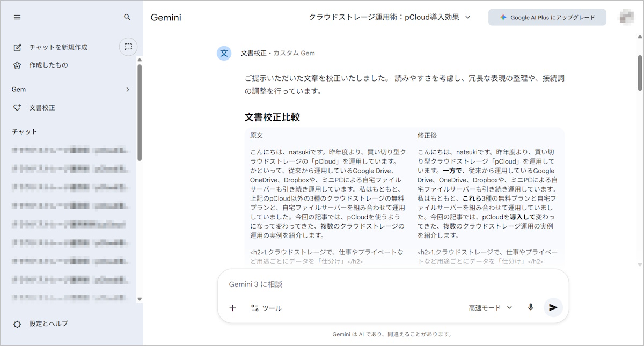This screenshot has height=346, width=644.
Task: Click the user profile avatar
Action: 626,17
